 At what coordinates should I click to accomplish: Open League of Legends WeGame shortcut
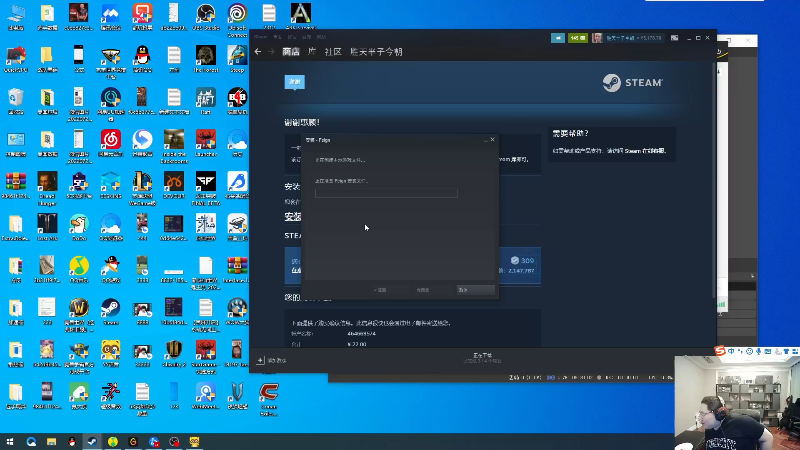tap(142, 188)
